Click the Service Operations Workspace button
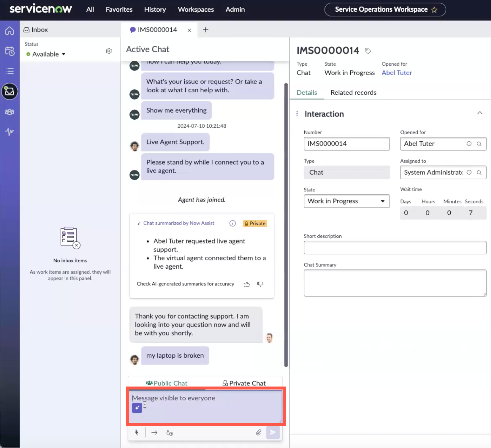This screenshot has height=448, width=491. click(x=385, y=10)
